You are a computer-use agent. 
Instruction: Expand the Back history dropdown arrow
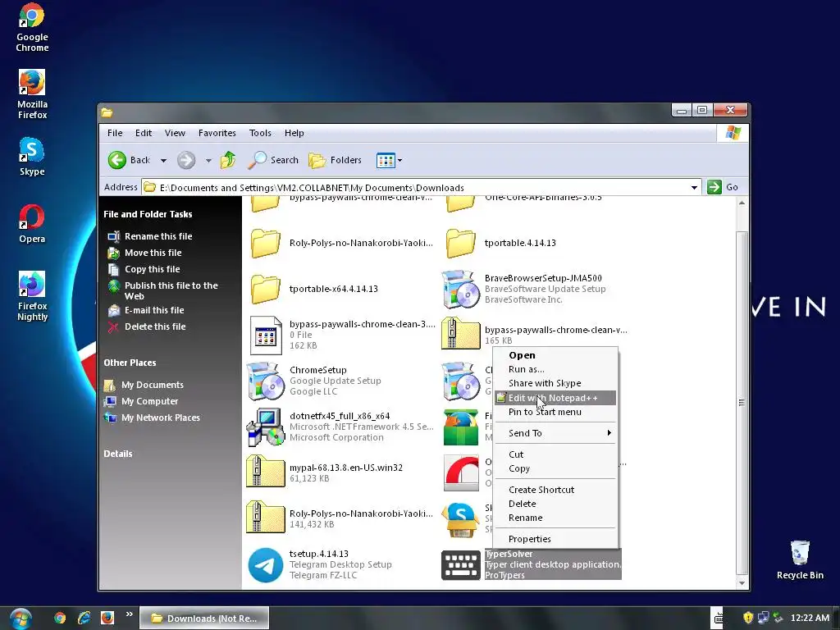pyautogui.click(x=163, y=160)
